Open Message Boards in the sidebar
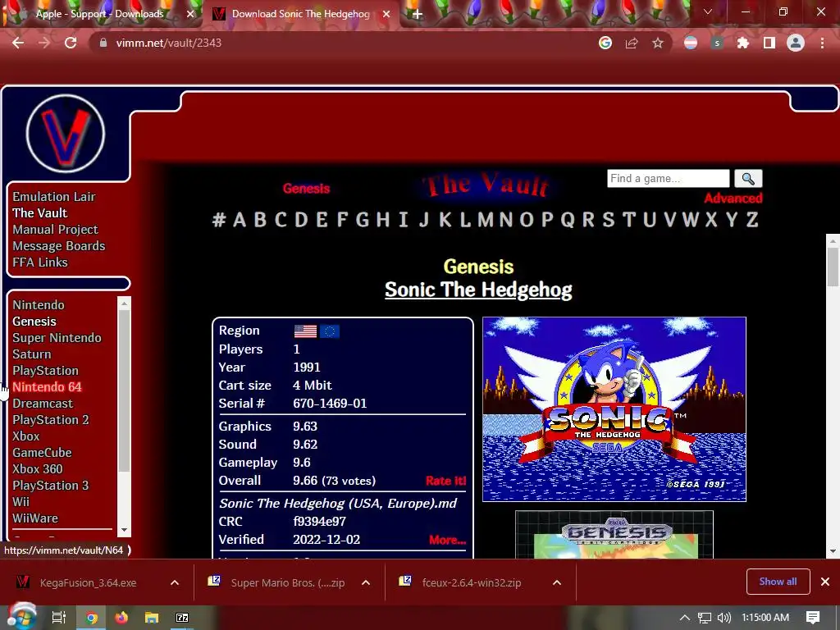Image resolution: width=840 pixels, height=630 pixels. [x=59, y=246]
